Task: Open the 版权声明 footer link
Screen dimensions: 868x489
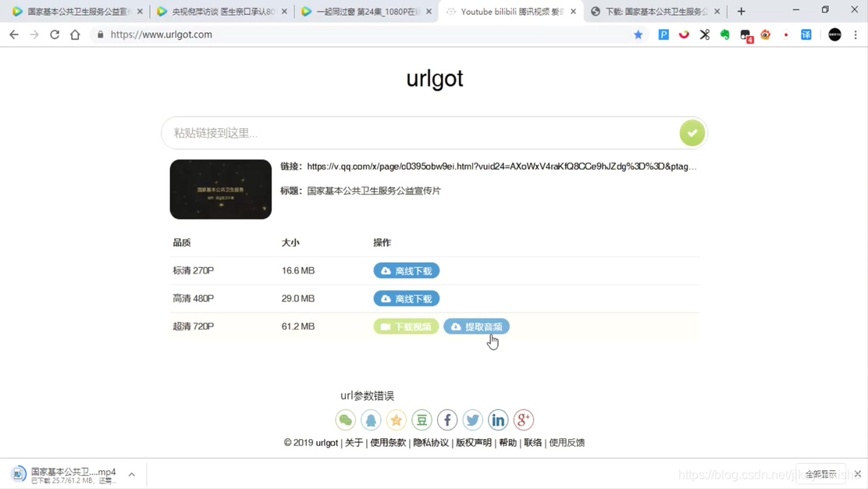Action: coord(474,442)
